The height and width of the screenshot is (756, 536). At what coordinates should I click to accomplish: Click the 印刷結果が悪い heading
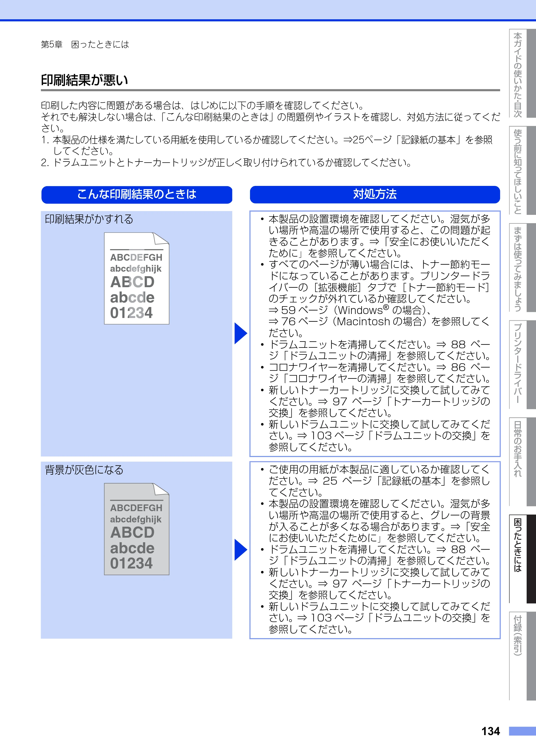[84, 80]
